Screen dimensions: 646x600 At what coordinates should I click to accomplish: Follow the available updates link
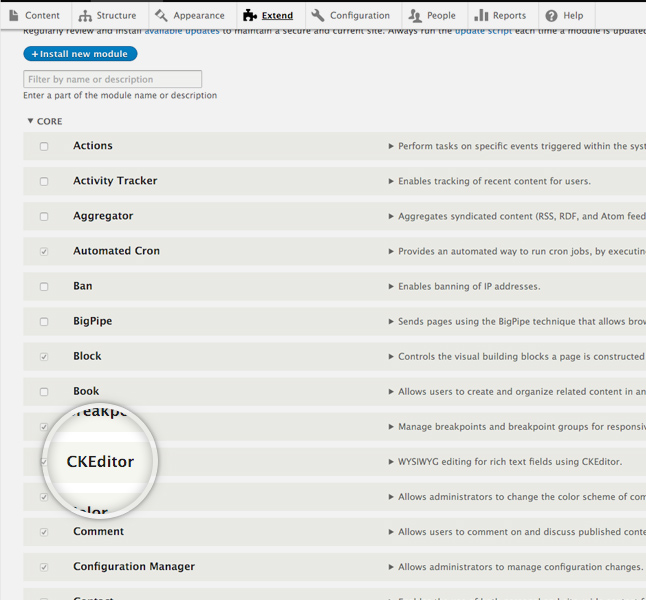tap(182, 32)
